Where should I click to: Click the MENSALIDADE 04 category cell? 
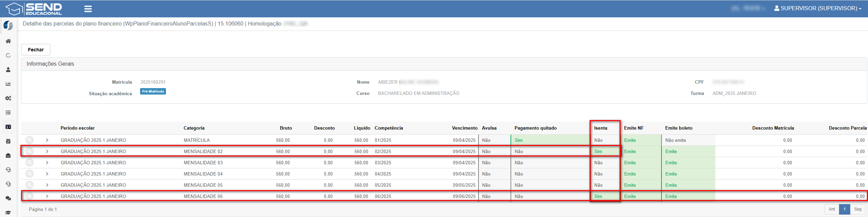pyautogui.click(x=203, y=174)
